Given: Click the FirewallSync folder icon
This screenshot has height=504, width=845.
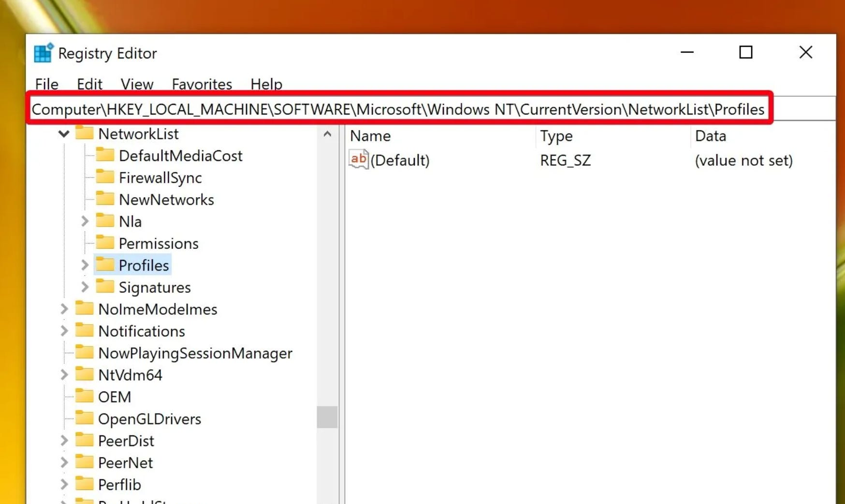Looking at the screenshot, I should (105, 176).
